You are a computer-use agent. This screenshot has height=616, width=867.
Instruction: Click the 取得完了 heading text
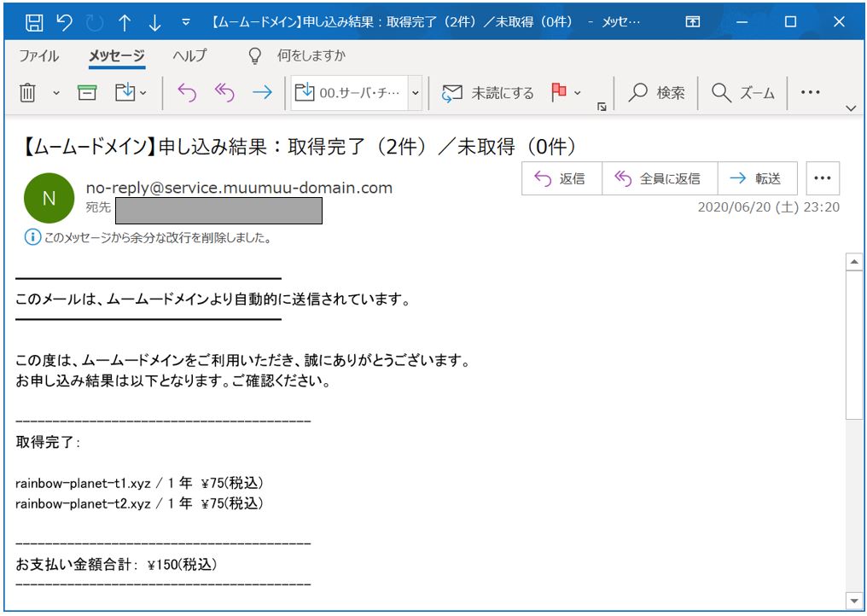coord(48,442)
